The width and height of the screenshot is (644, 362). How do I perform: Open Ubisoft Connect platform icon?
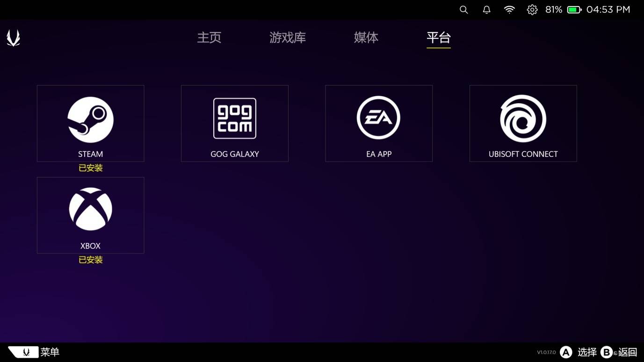(523, 119)
